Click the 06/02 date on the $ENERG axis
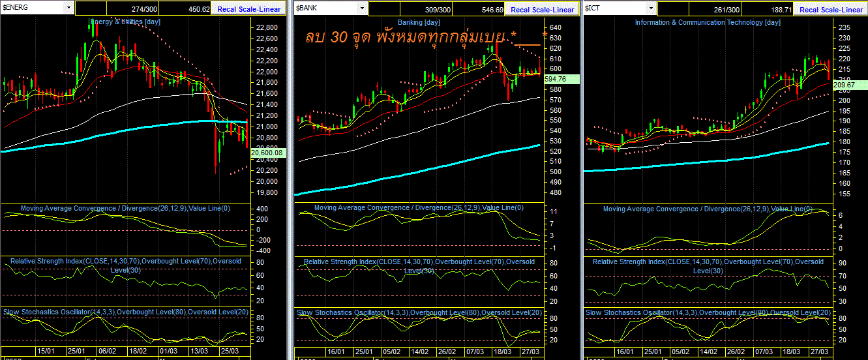This screenshot has width=868, height=360. click(108, 350)
